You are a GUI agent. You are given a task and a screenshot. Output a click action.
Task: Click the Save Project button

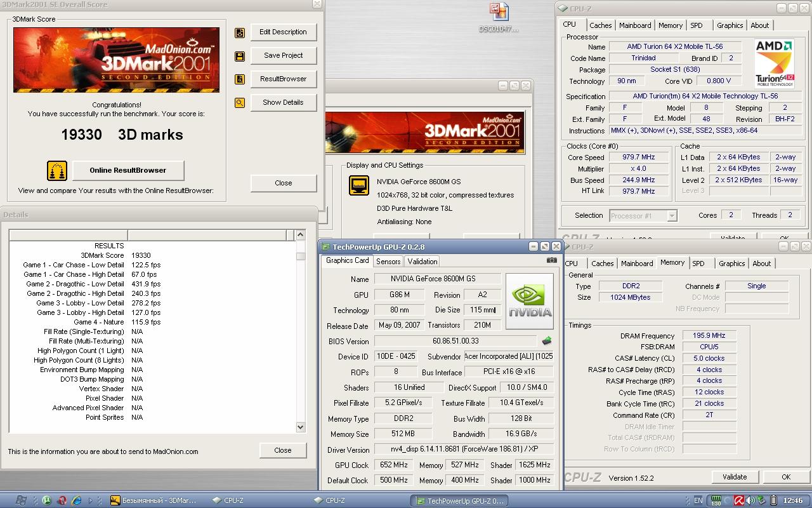pos(284,55)
